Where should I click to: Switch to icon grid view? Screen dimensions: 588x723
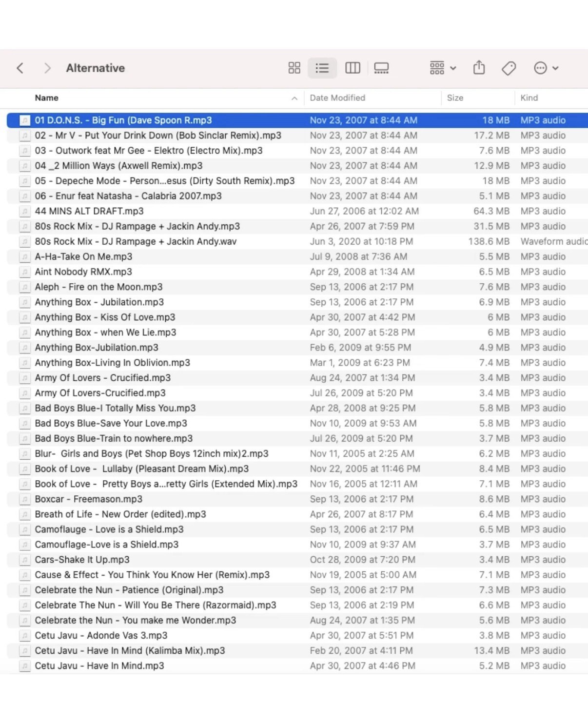(294, 68)
